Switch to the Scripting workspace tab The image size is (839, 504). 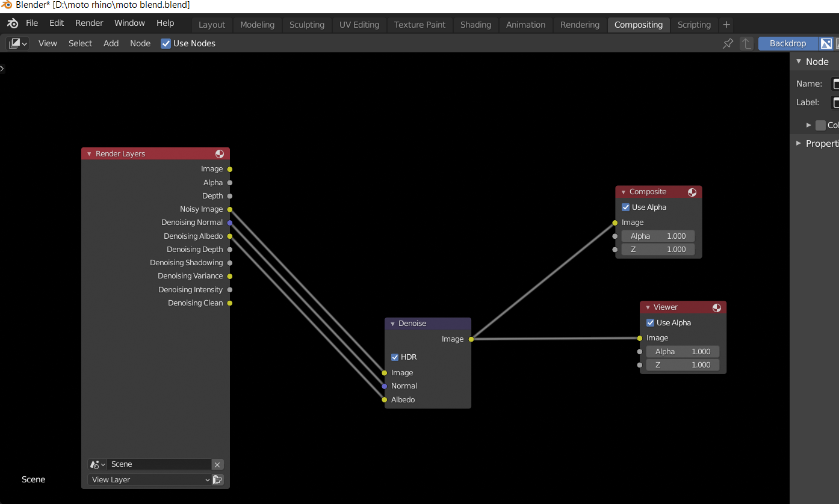pyautogui.click(x=694, y=25)
